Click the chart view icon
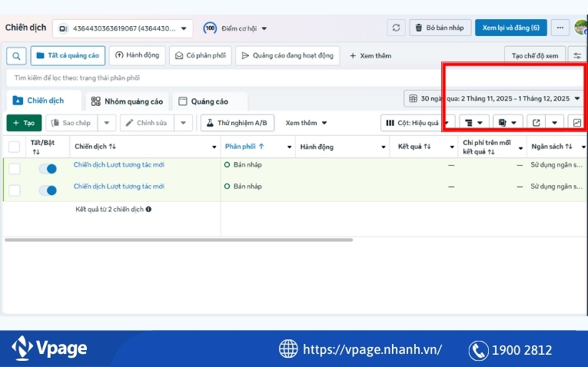 coord(576,123)
